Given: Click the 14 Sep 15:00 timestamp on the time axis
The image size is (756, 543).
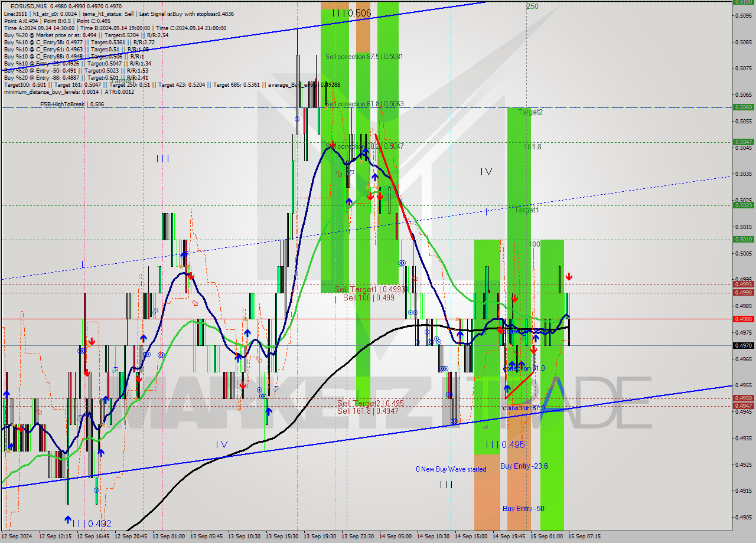Looking at the screenshot, I should click(x=471, y=537).
